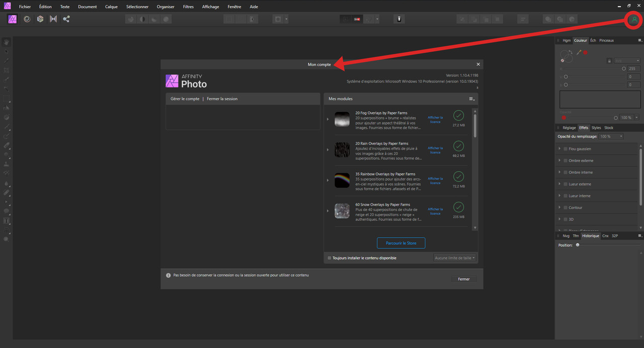
Task: Pick the colour picker eyedropper in Couleur panel
Action: (579, 52)
